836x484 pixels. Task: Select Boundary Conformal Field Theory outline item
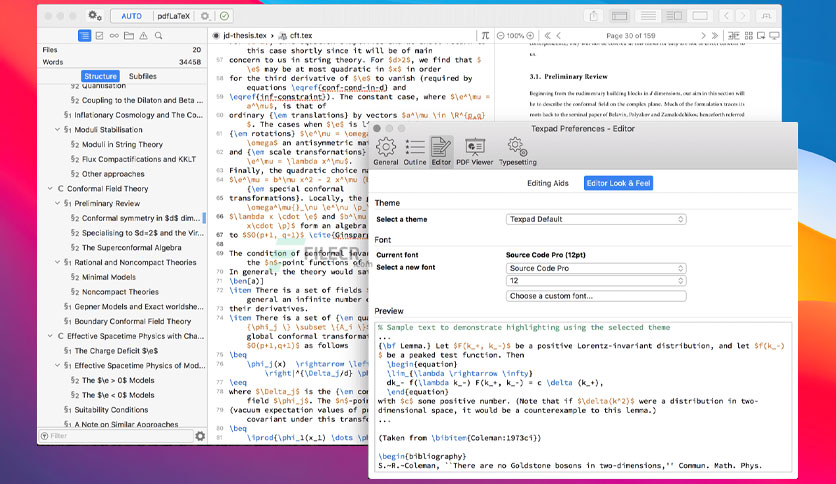tap(133, 321)
